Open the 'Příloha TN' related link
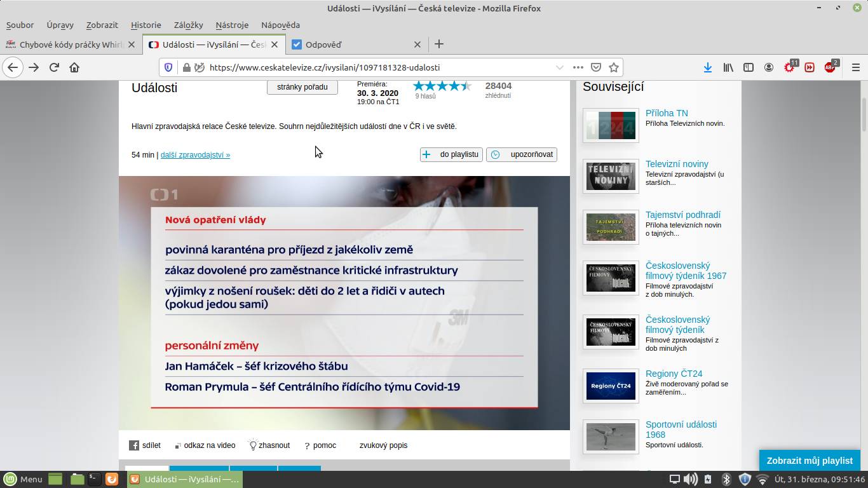The width and height of the screenshot is (868, 488). [x=667, y=113]
